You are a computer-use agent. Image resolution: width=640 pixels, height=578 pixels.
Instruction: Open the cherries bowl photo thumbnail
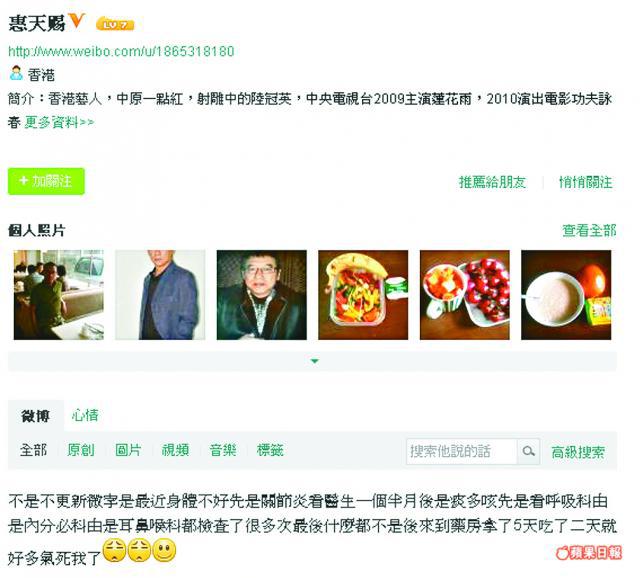[464, 295]
